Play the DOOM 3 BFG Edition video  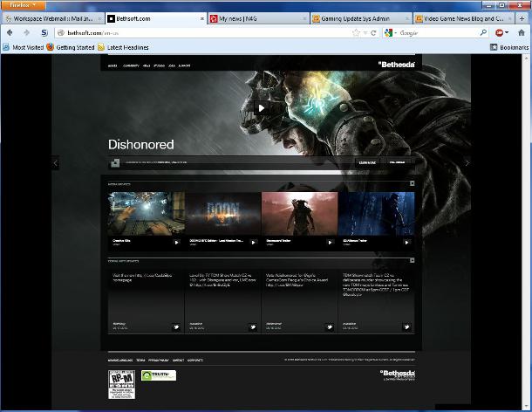[x=253, y=243]
